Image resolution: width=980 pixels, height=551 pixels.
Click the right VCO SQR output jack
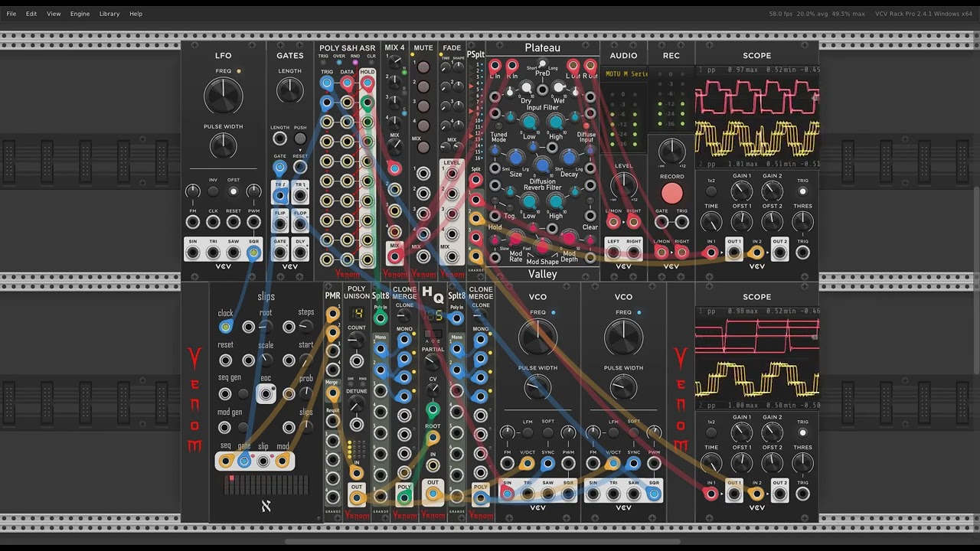[654, 494]
